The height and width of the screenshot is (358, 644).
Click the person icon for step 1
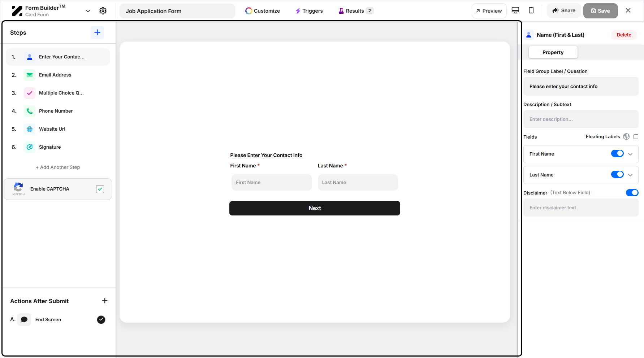(30, 57)
